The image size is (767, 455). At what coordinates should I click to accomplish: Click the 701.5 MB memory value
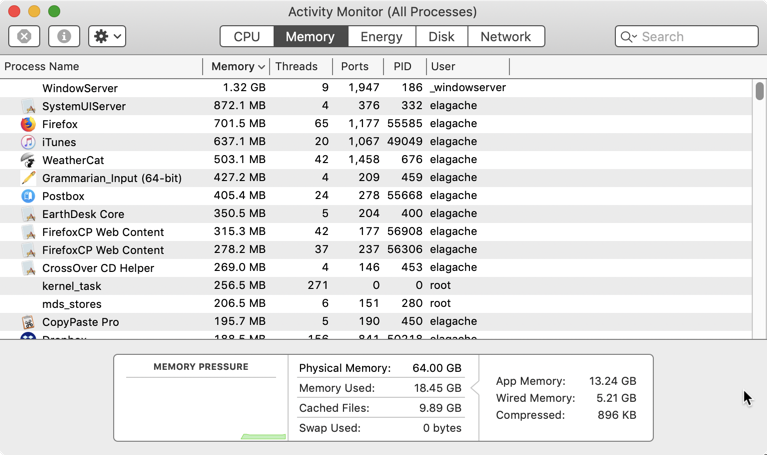coord(240,123)
